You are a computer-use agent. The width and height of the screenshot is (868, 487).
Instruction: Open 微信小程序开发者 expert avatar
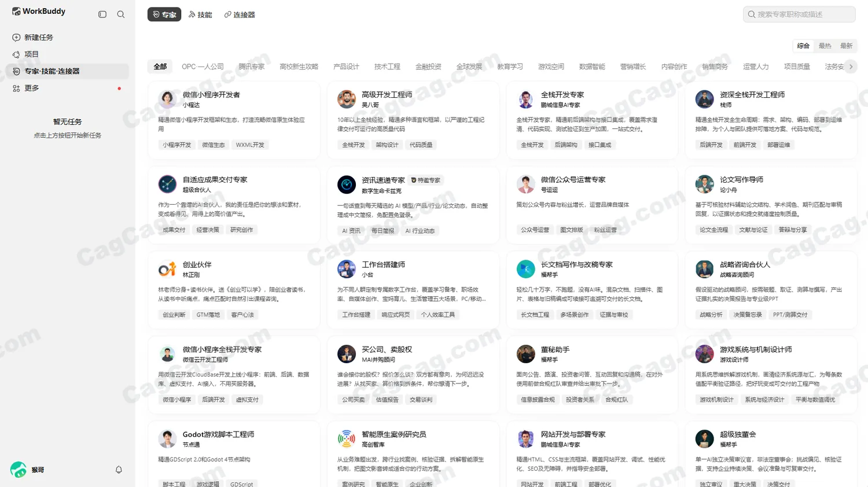[167, 99]
